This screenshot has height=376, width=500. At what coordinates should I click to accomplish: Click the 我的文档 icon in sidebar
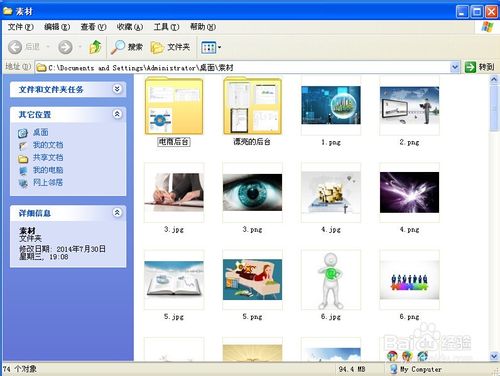point(23,146)
